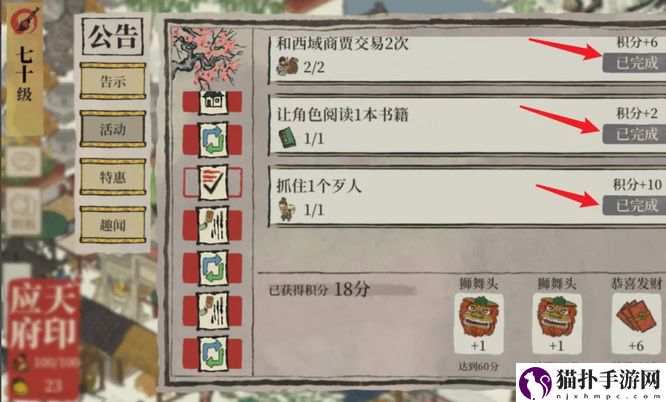Tap the 七十级 level banner
Screen dimensions: 666x402
tap(25, 70)
